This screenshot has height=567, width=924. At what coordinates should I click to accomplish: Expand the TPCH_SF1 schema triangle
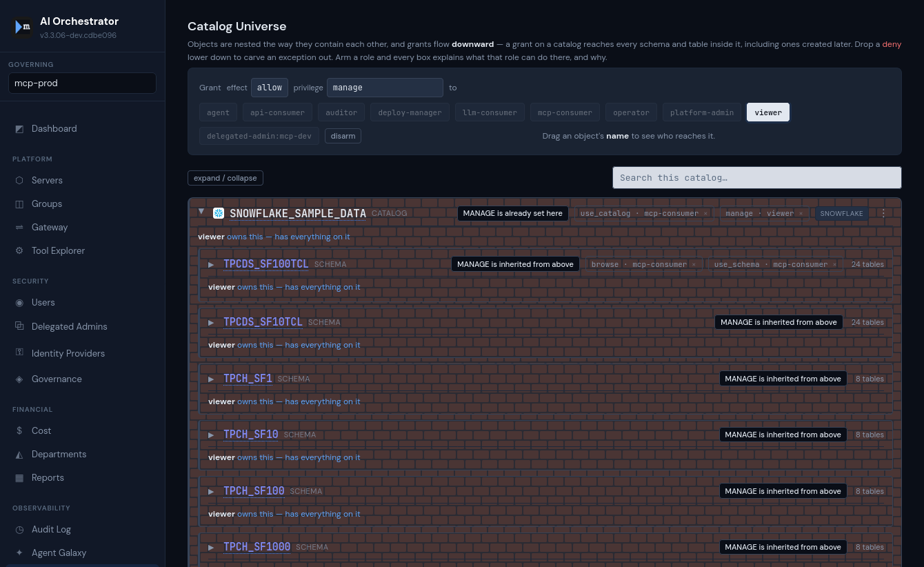point(212,379)
